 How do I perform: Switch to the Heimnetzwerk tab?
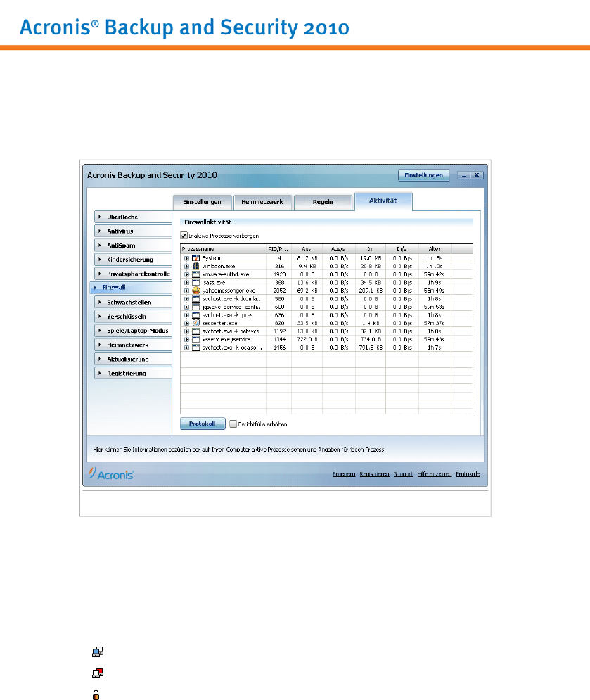pyautogui.click(x=262, y=202)
